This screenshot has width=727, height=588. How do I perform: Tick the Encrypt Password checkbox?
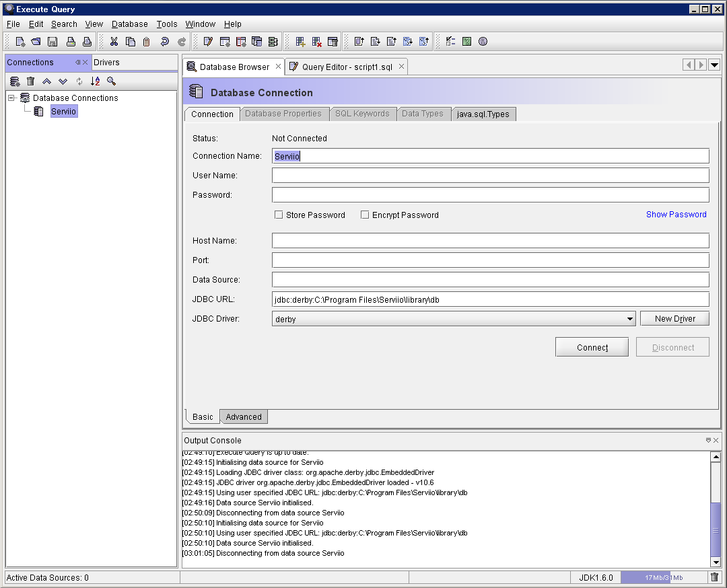point(365,215)
